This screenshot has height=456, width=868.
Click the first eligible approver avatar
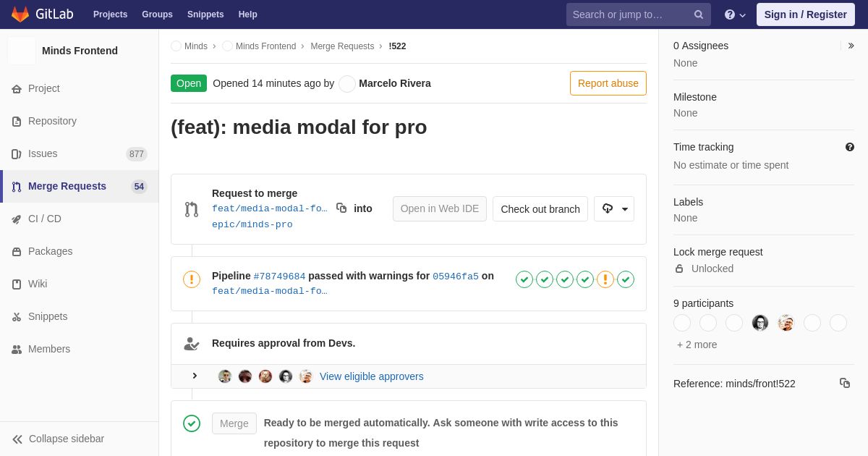[x=225, y=376]
